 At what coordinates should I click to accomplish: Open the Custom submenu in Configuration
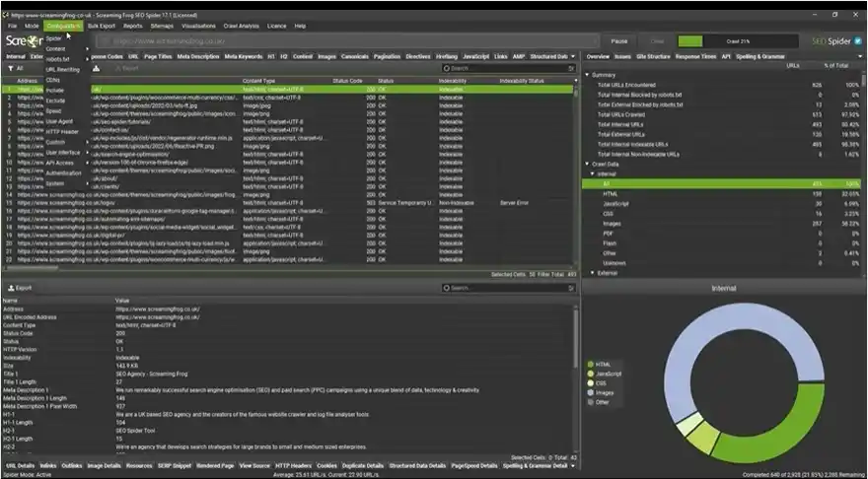point(55,142)
